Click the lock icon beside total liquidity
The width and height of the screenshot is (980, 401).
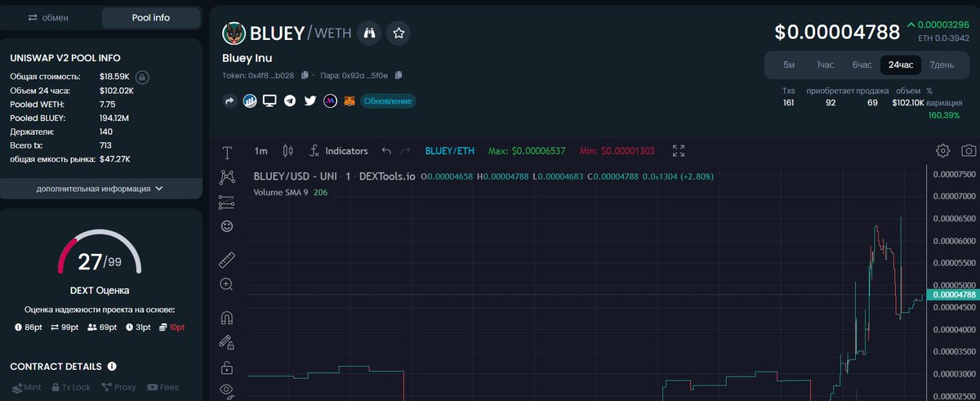coord(142,77)
